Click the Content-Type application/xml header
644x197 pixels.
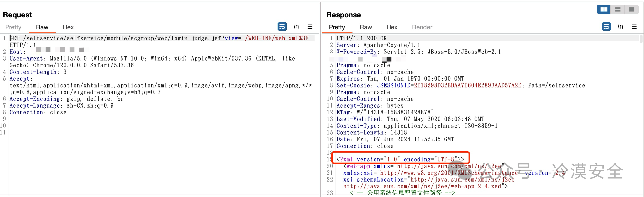click(417, 126)
